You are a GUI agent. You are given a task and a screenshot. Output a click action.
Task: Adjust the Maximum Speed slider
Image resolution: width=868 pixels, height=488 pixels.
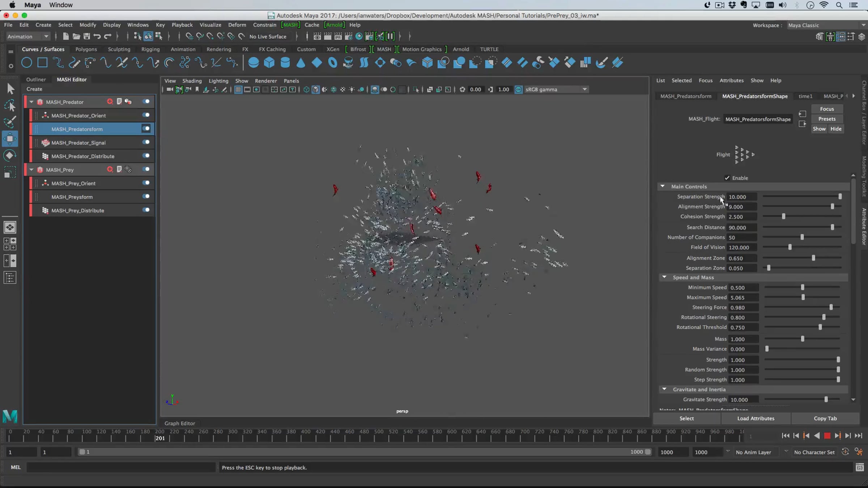[803, 297]
